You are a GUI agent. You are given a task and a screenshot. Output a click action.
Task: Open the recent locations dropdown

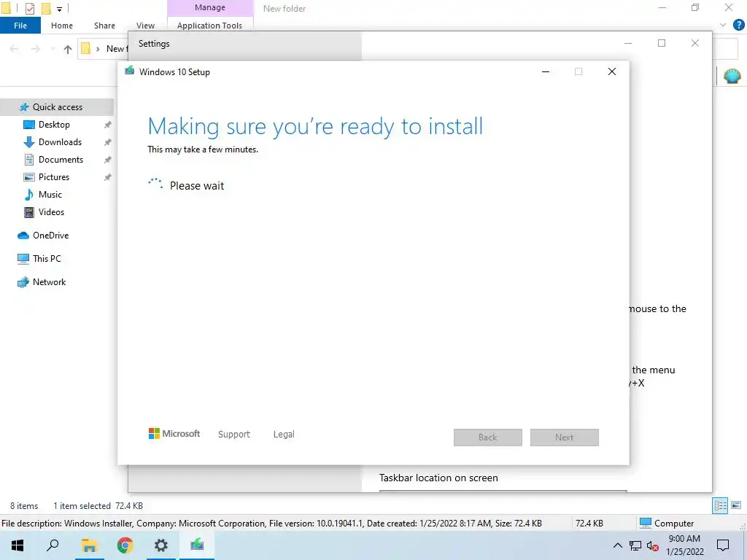pyautogui.click(x=53, y=49)
